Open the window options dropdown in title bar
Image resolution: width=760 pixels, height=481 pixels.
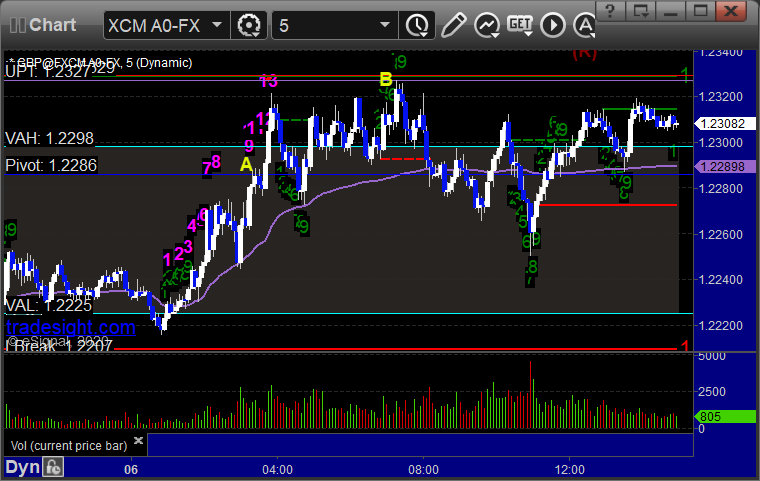tap(640, 11)
